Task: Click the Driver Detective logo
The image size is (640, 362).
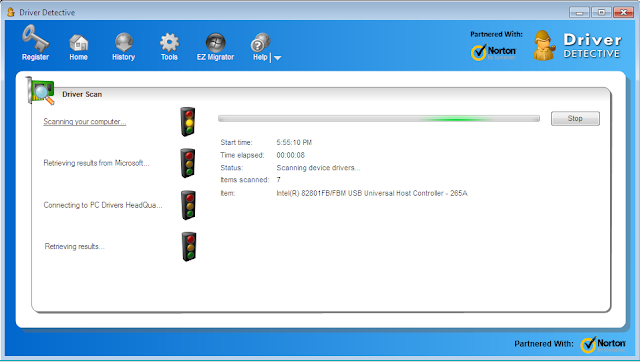Action: tap(577, 45)
